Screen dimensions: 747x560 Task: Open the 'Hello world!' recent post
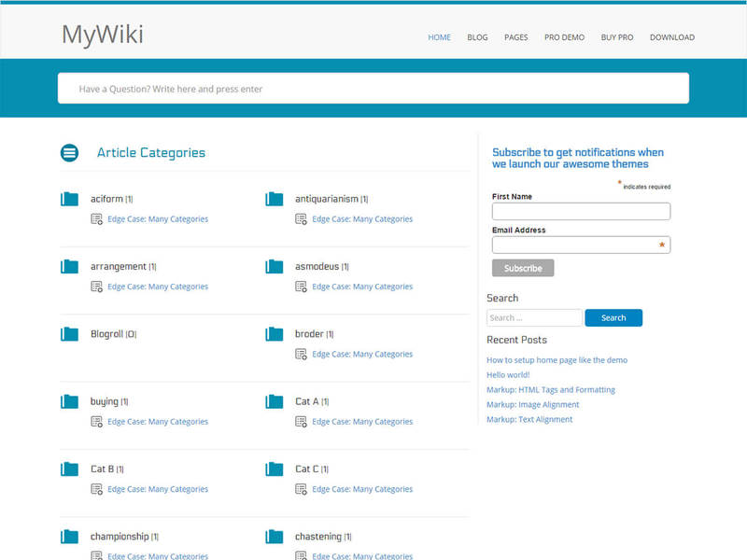tap(507, 375)
